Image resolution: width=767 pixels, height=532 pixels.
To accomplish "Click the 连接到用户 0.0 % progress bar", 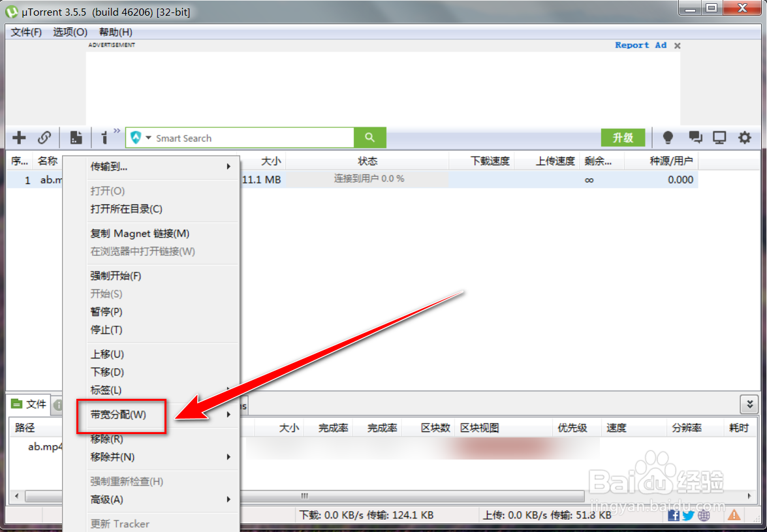I will coord(368,179).
